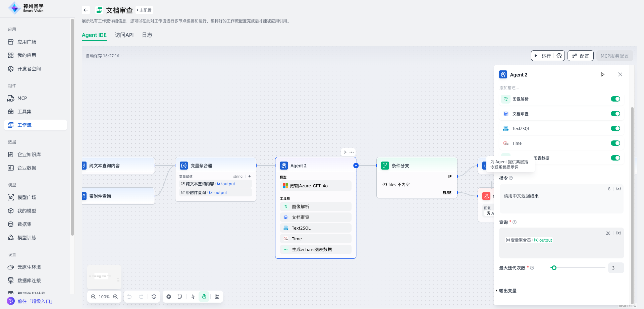Click the zoom in magnifier icon

pyautogui.click(x=115, y=297)
